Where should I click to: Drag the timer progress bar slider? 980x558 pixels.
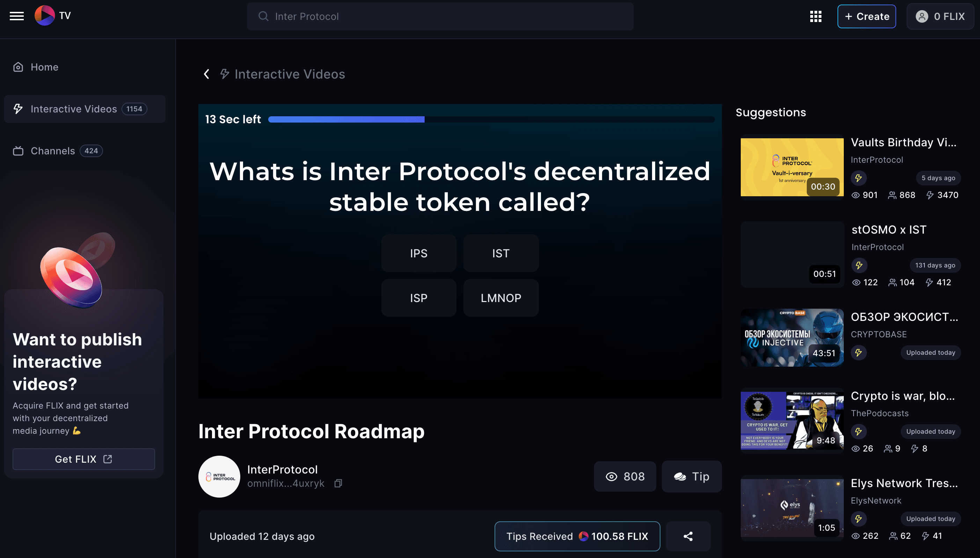[x=424, y=119]
